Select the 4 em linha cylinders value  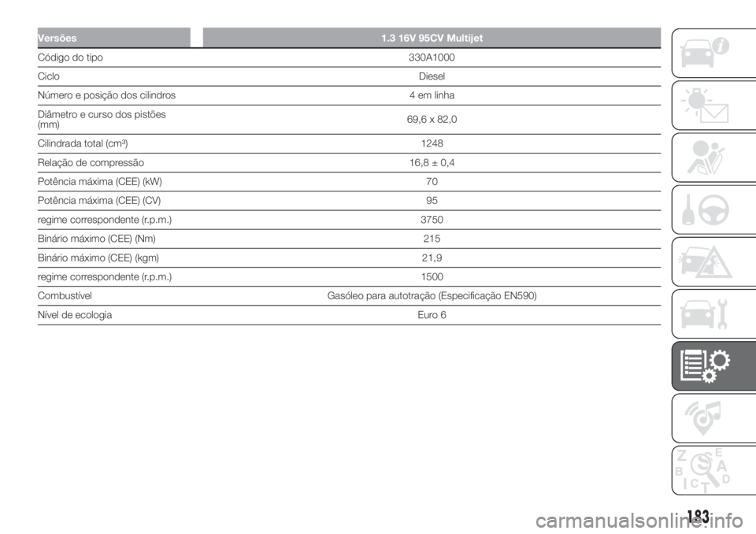click(x=432, y=95)
